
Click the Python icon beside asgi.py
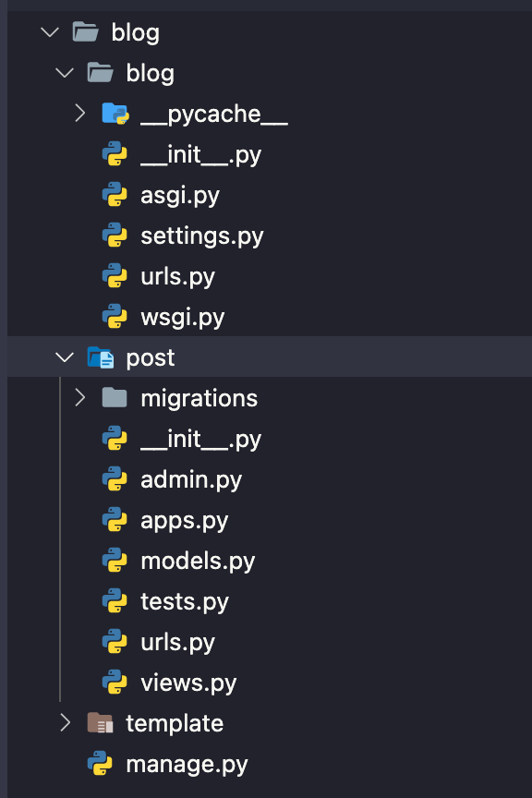click(x=115, y=195)
